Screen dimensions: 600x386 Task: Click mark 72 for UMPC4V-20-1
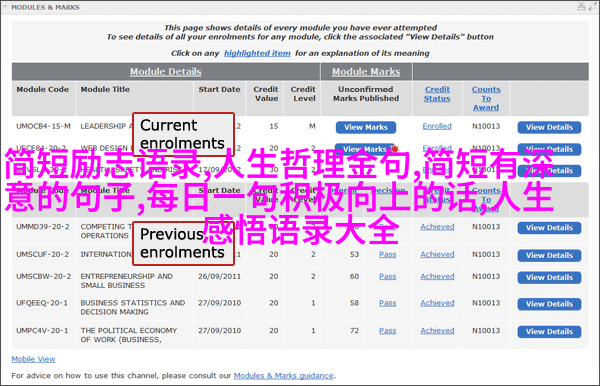(x=354, y=331)
